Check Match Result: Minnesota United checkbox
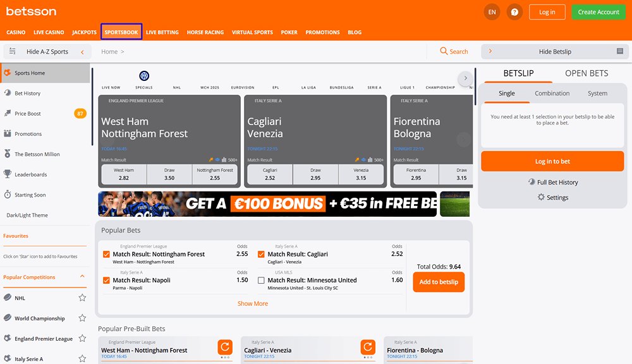This screenshot has width=632, height=364. tap(261, 280)
